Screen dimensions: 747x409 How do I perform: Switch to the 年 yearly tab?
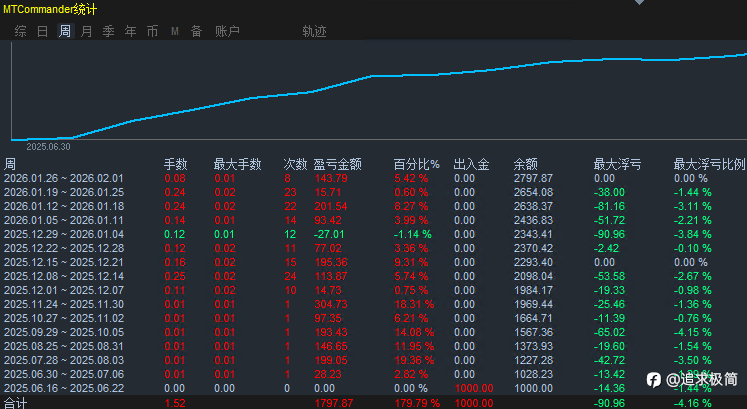pyautogui.click(x=130, y=31)
